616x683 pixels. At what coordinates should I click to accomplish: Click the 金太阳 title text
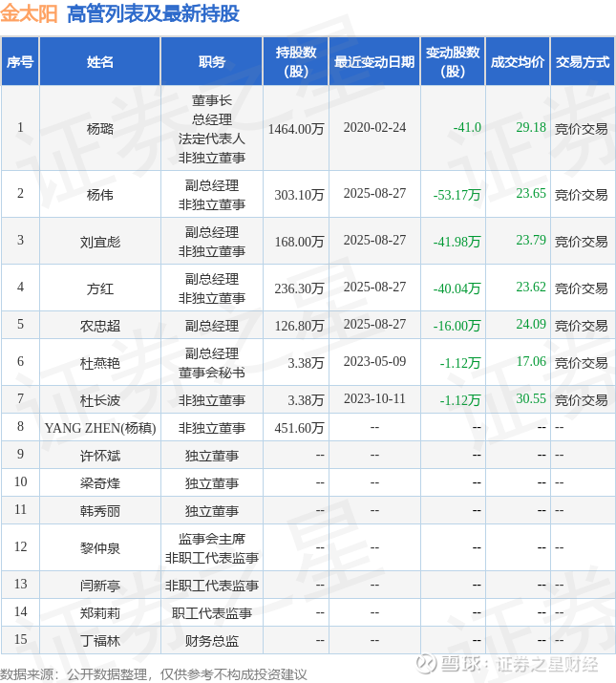tap(29, 13)
